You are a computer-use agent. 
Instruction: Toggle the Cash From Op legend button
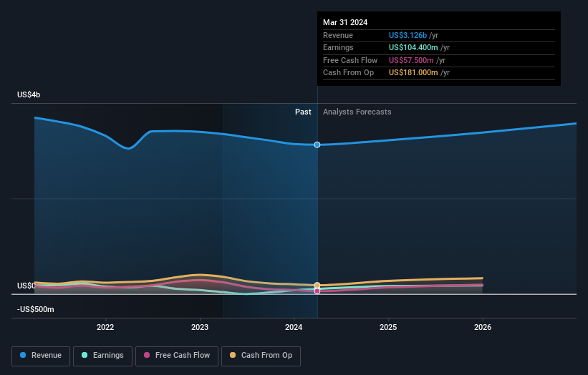[x=261, y=356]
